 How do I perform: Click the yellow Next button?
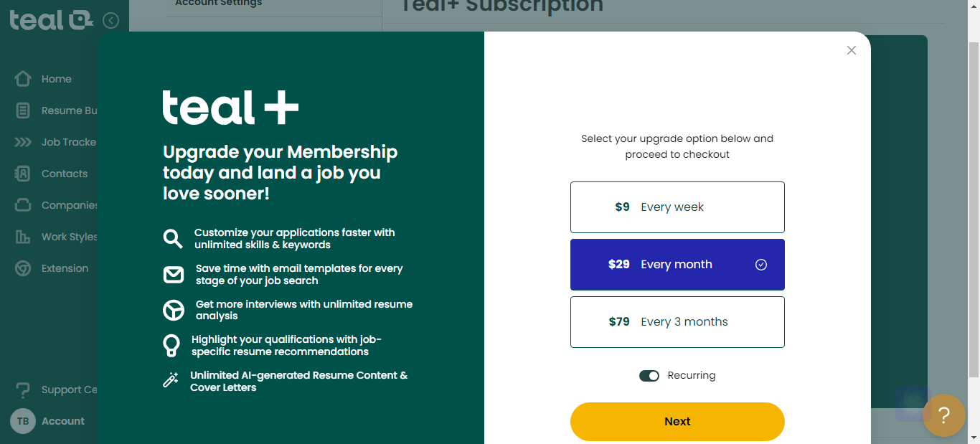(x=677, y=422)
